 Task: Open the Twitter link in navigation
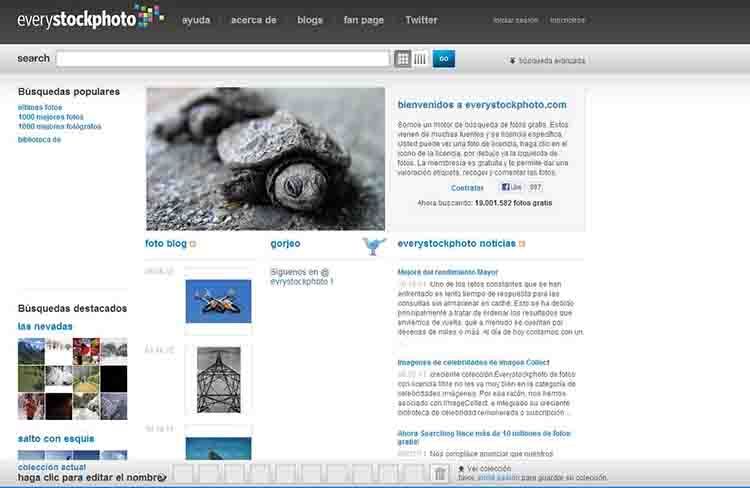tap(421, 20)
